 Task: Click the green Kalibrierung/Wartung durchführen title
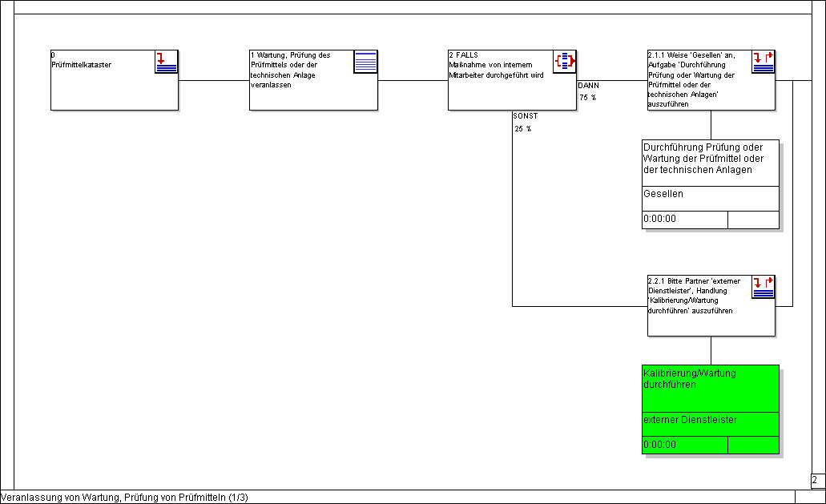(x=710, y=379)
